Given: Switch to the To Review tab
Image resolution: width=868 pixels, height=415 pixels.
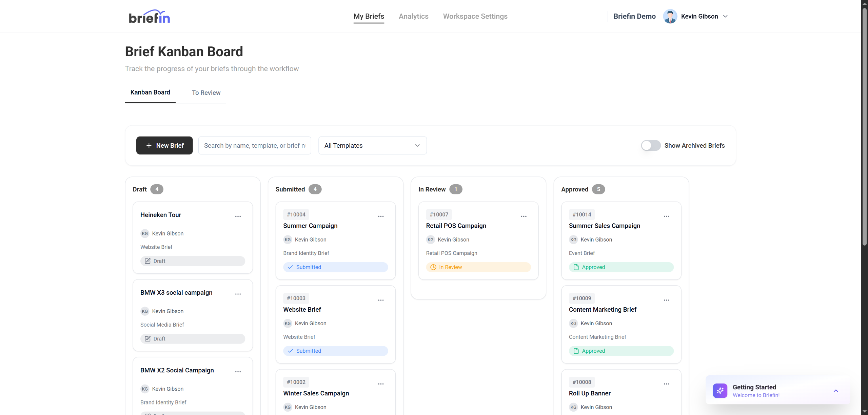Looking at the screenshot, I should point(206,93).
